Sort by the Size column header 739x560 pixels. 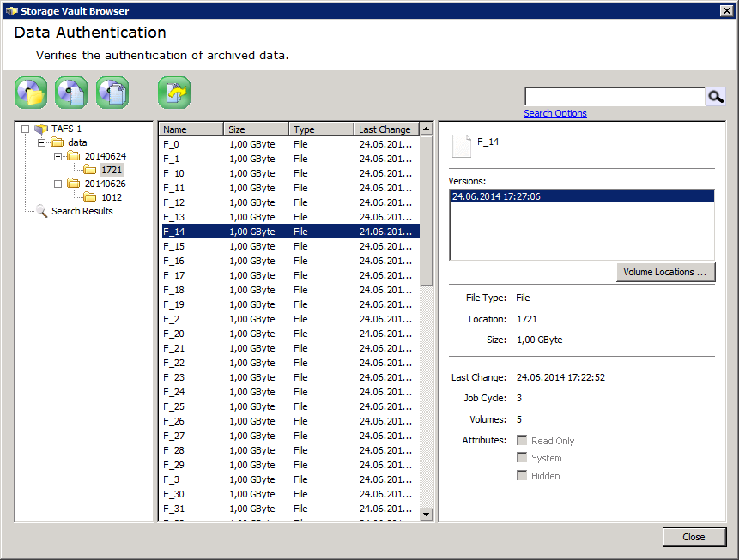click(x=256, y=129)
